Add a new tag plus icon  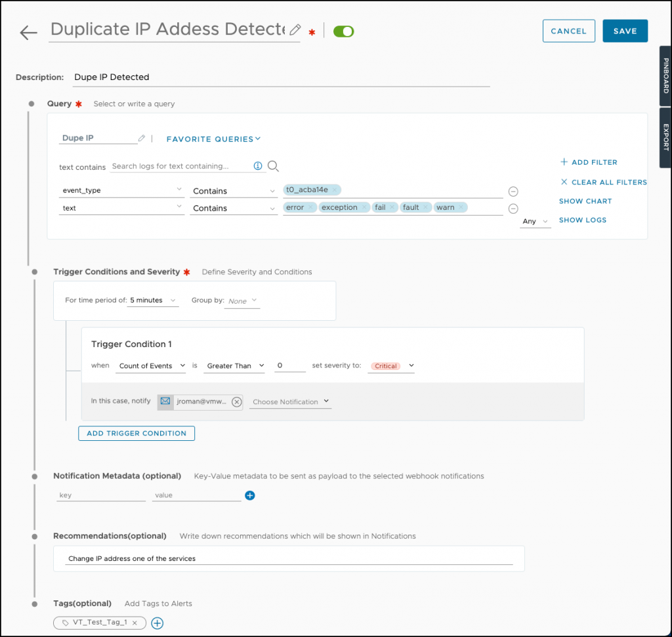(x=157, y=623)
